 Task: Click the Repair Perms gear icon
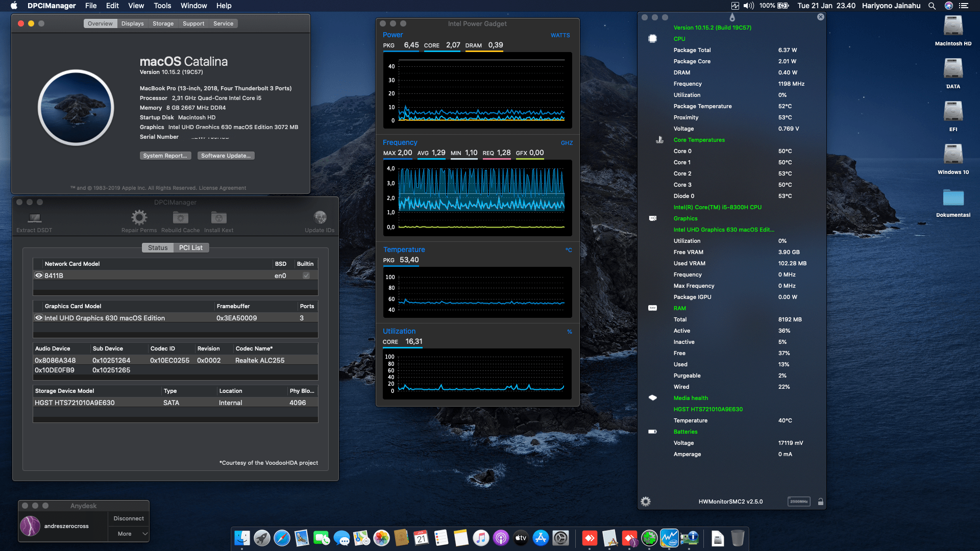coord(139,218)
